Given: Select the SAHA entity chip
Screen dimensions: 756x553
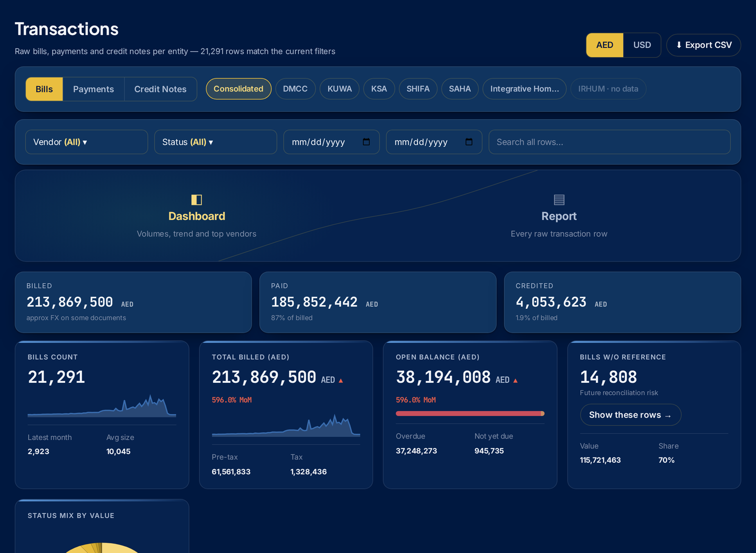Looking at the screenshot, I should pos(460,89).
